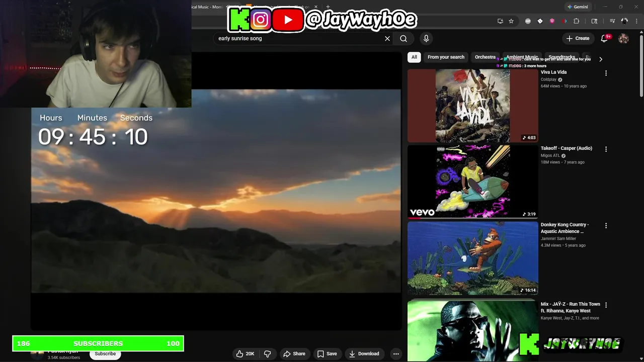
Task: Visit the Migos ATL channel name
Action: tap(550, 156)
